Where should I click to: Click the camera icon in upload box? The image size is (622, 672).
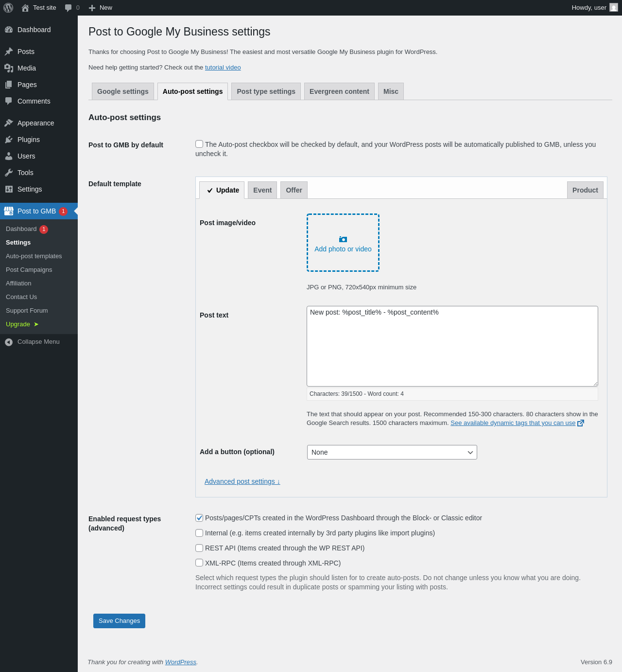[343, 239]
